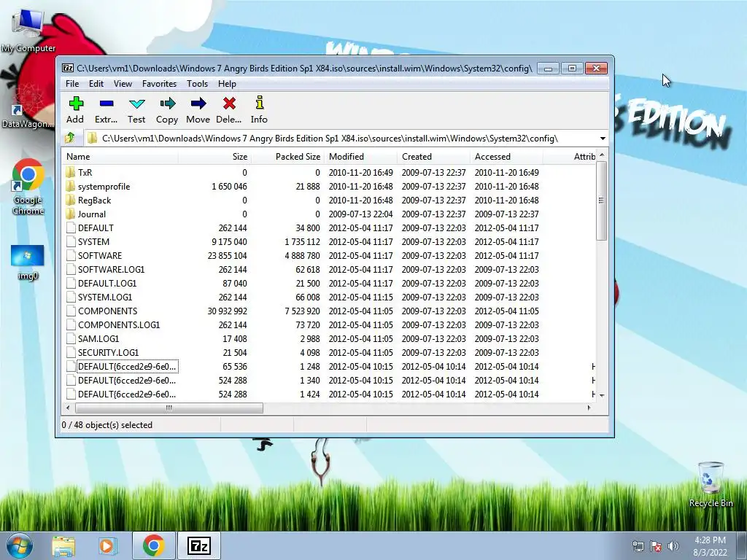Open My Computer desktop icon
Screen dimensions: 747x560
(28, 31)
